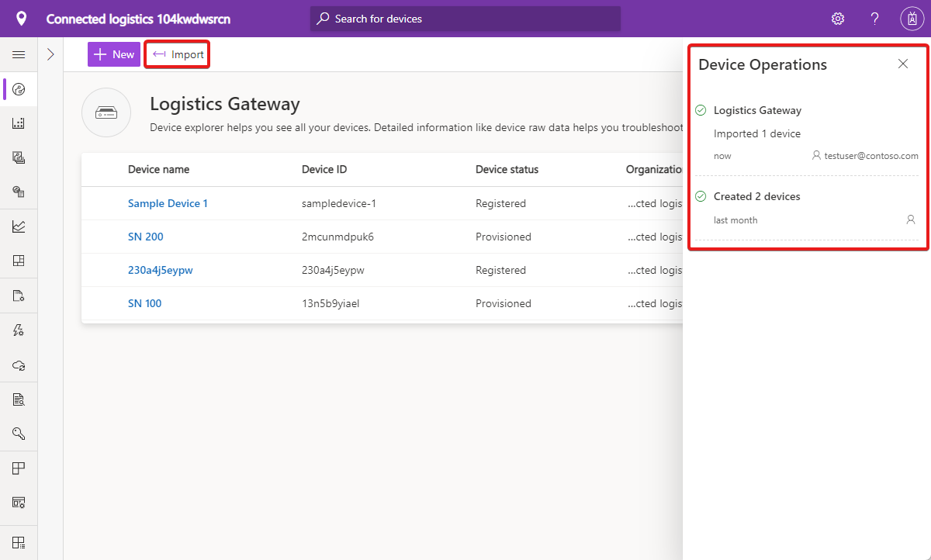Screen dimensions: 931x560
Task: Click the Logistics Gateway device template icon
Action: (x=106, y=113)
